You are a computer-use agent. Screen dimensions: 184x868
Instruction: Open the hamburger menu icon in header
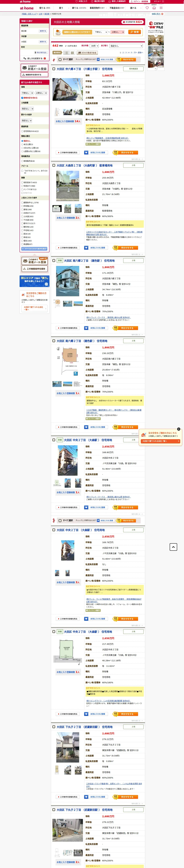(x=161, y=8)
